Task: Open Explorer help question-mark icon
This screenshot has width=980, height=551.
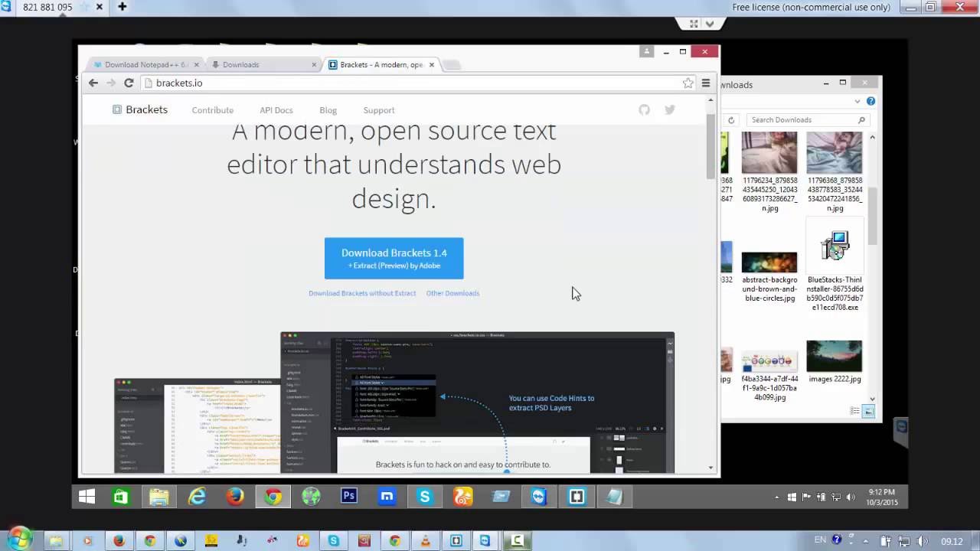Action: [871, 101]
